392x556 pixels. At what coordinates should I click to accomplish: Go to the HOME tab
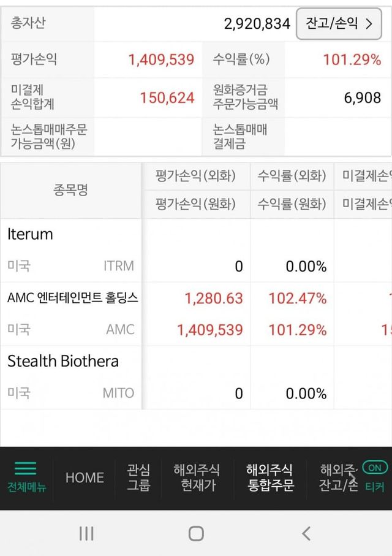tap(85, 478)
